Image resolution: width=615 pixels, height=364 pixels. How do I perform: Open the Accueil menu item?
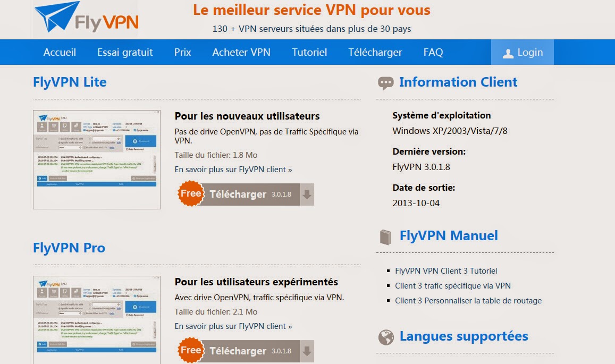(60, 52)
